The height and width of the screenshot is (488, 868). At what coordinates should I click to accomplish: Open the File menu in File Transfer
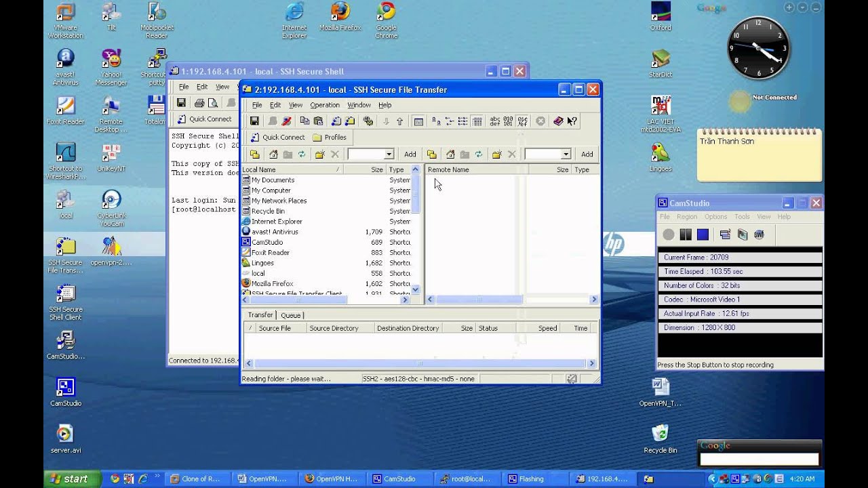(257, 105)
